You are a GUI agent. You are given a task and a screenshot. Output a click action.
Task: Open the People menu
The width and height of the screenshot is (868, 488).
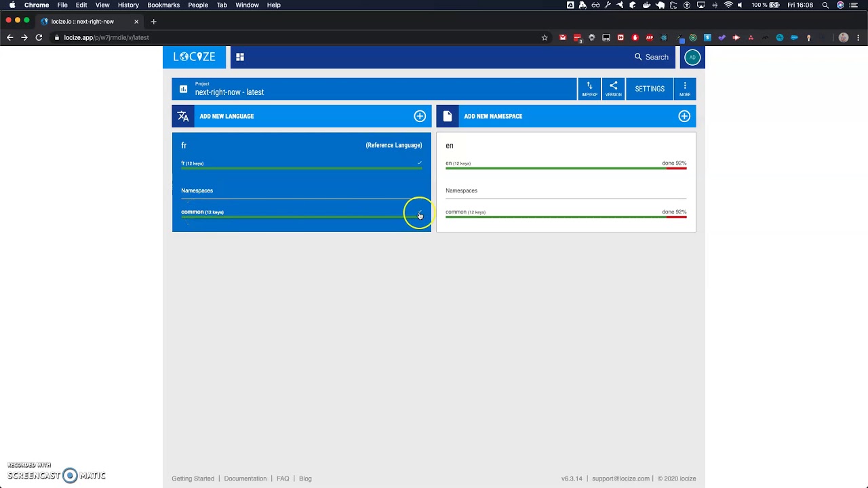(x=198, y=5)
